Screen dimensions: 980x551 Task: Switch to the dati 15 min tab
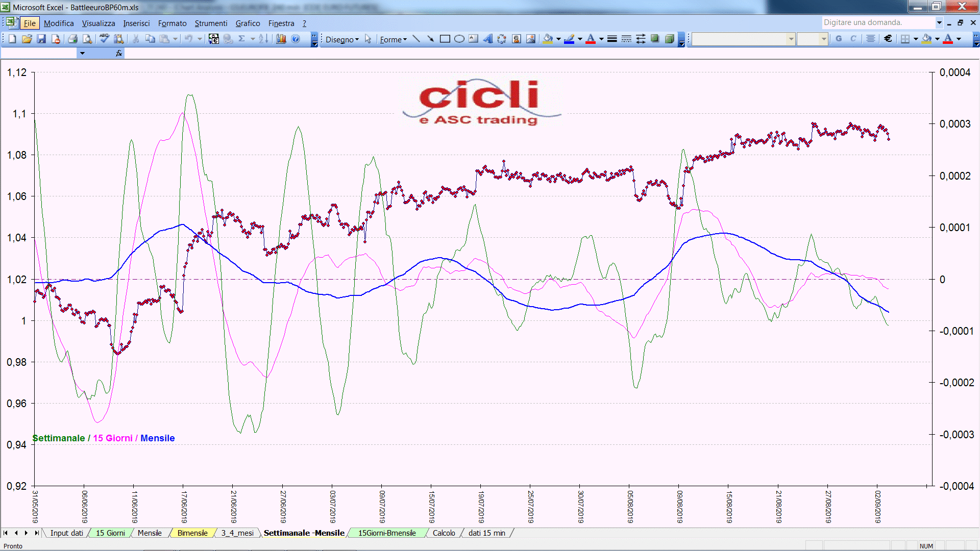(487, 533)
